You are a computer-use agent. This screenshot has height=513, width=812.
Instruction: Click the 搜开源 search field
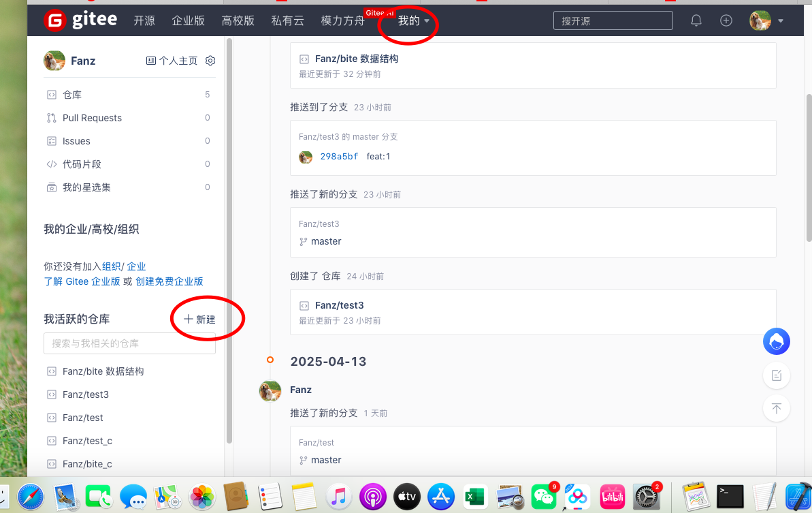612,20
